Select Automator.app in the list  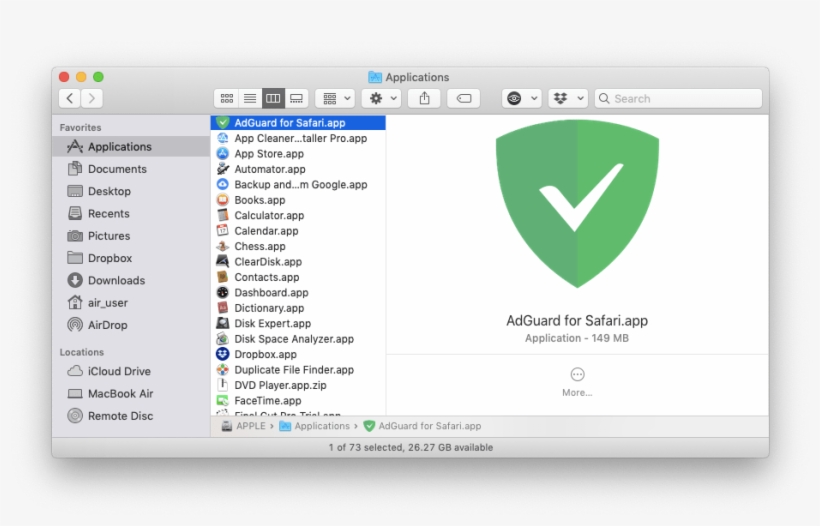[x=298, y=169]
